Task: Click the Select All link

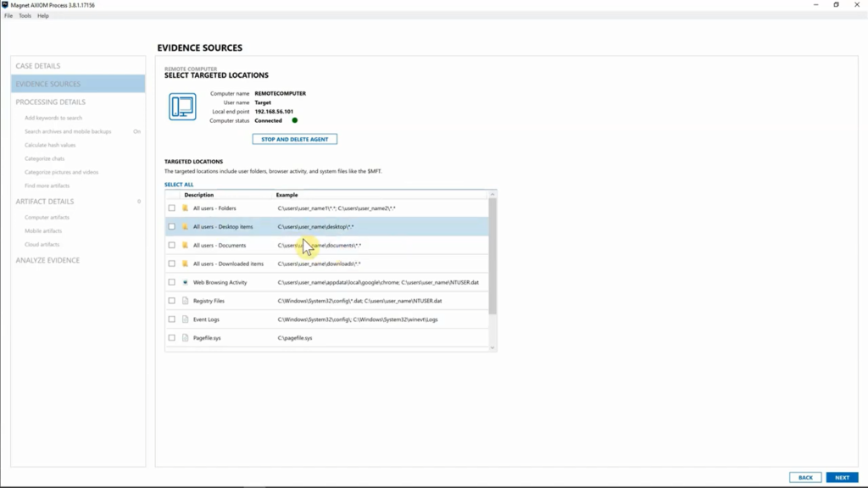Action: coord(179,184)
